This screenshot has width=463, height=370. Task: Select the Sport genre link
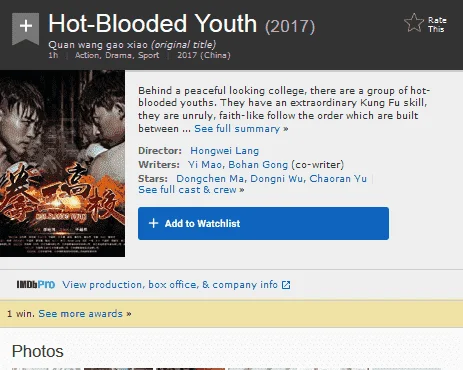pyautogui.click(x=149, y=55)
